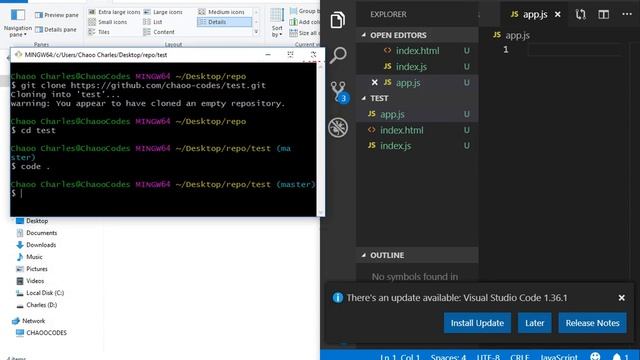Open Local Disk (C:) in sidebar

click(40, 293)
